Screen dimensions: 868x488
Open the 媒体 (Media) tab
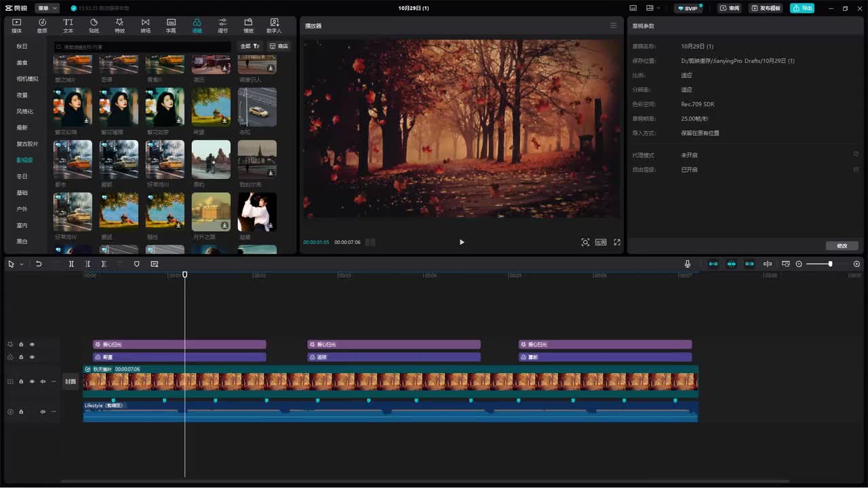coord(16,26)
